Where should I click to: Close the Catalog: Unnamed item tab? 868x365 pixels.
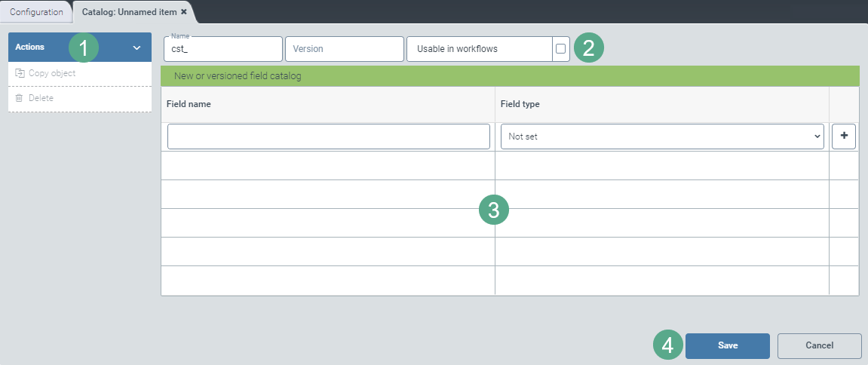coord(184,11)
